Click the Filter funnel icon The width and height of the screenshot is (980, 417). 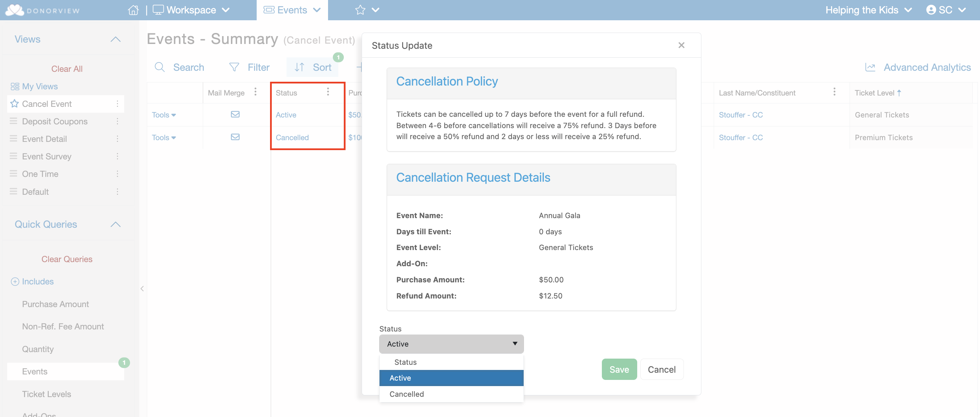pyautogui.click(x=234, y=67)
